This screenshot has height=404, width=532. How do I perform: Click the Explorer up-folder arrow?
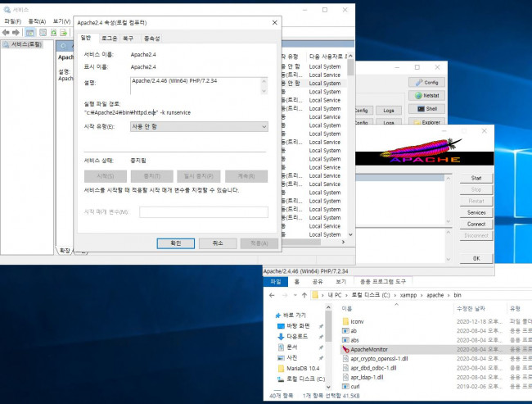click(304, 295)
